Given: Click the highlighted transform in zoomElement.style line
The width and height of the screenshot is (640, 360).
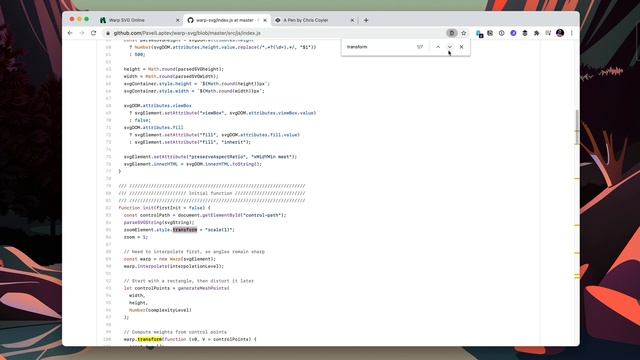Looking at the screenshot, I should click(x=184, y=230).
